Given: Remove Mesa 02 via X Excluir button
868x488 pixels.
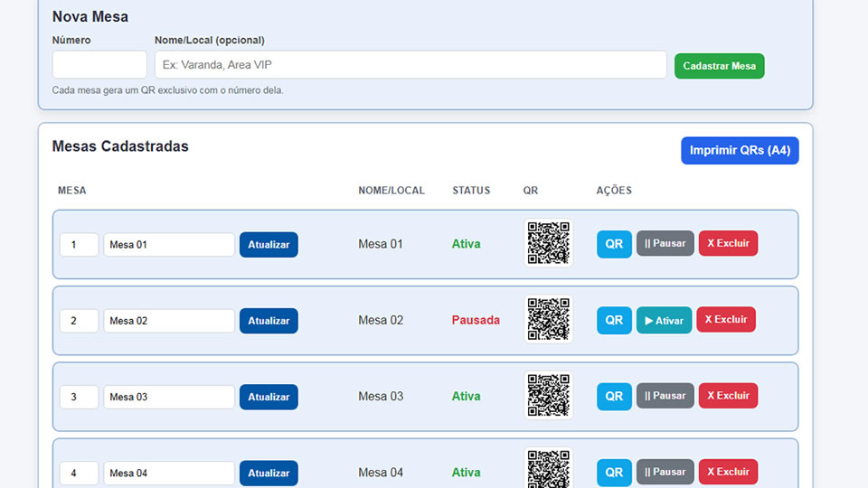Looking at the screenshot, I should [x=725, y=320].
